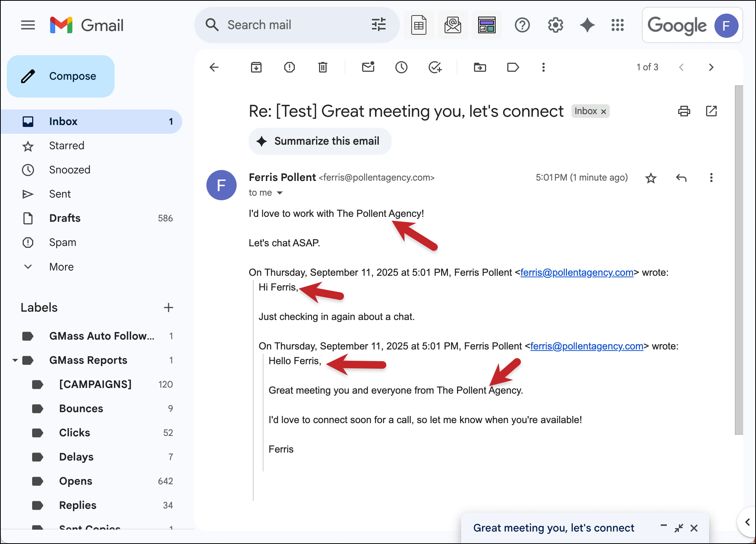Add this email to Tasks
Screen dimensions: 756x544
pyautogui.click(x=435, y=67)
